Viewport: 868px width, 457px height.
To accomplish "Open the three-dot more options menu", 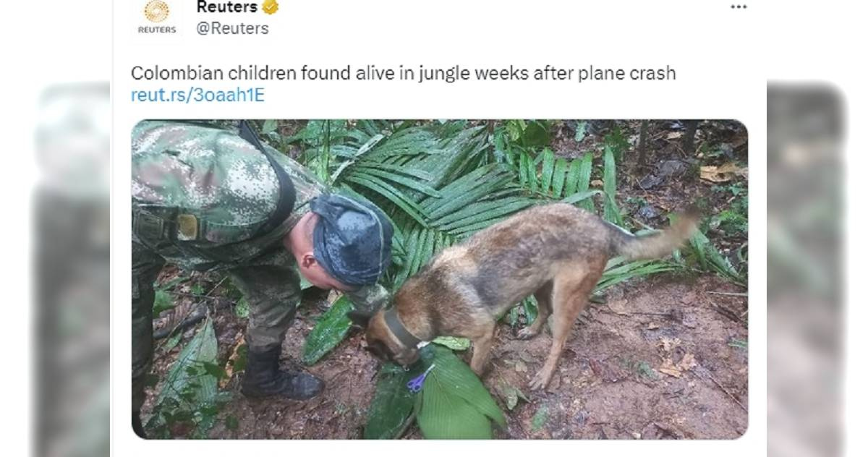I will (x=738, y=7).
